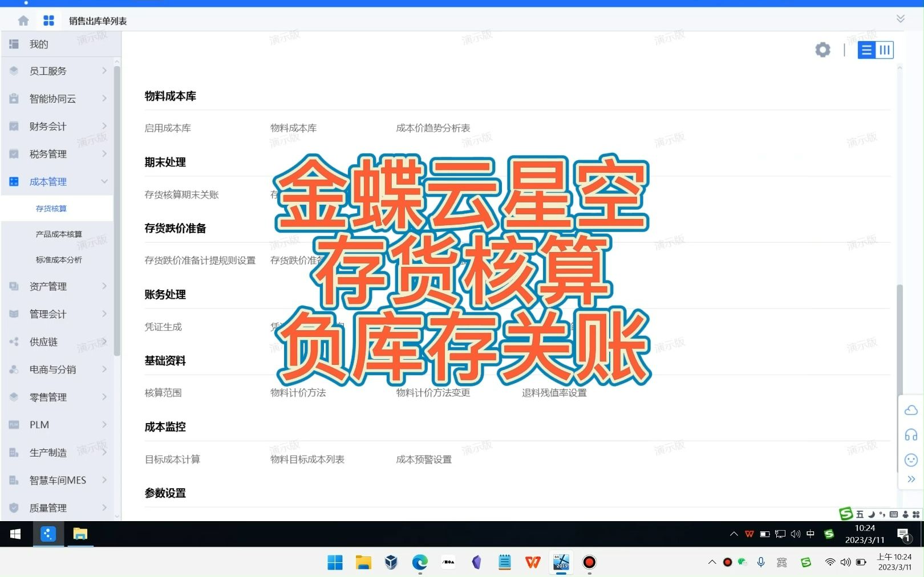924x577 pixels.
Task: Select 标准成本分析 submenu item
Action: click(59, 260)
